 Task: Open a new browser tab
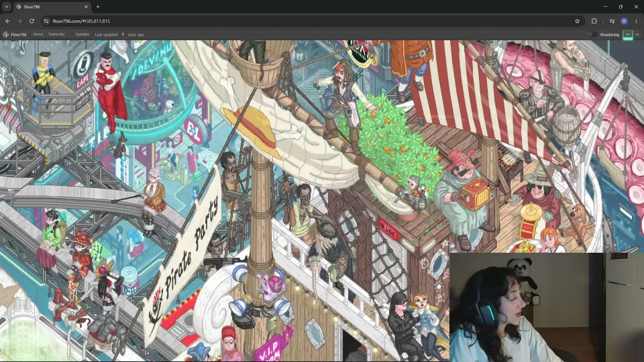tap(98, 7)
